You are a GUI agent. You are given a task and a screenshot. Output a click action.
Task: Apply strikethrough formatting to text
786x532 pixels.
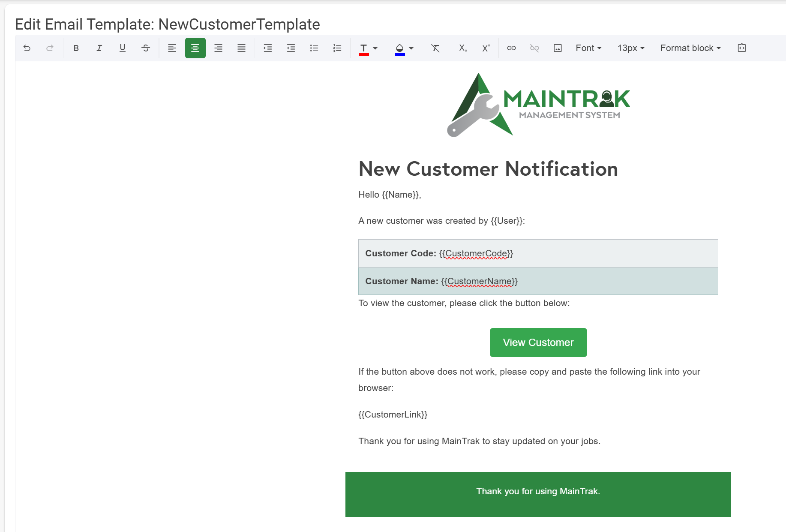pos(146,48)
